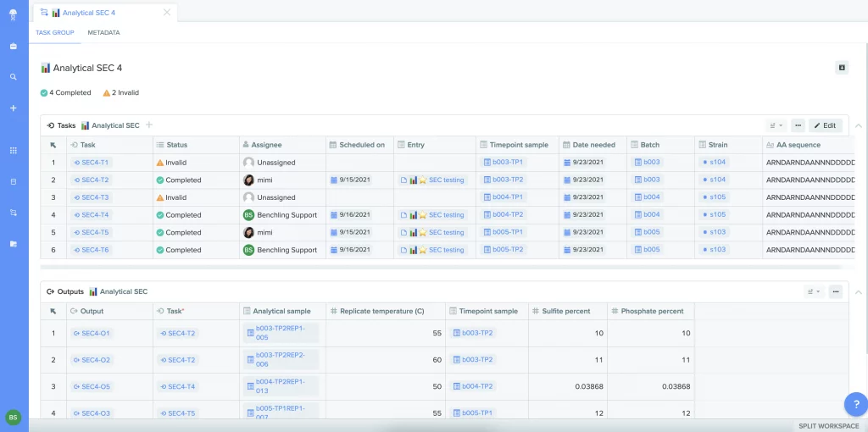This screenshot has width=868, height=432.
Task: Click the download icon next to the title
Action: [x=842, y=68]
